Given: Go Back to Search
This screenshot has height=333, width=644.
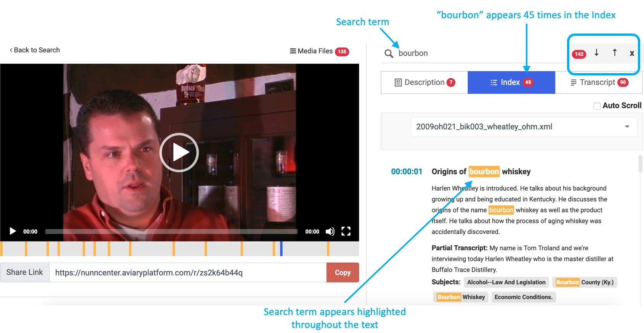Looking at the screenshot, I should coord(35,50).
